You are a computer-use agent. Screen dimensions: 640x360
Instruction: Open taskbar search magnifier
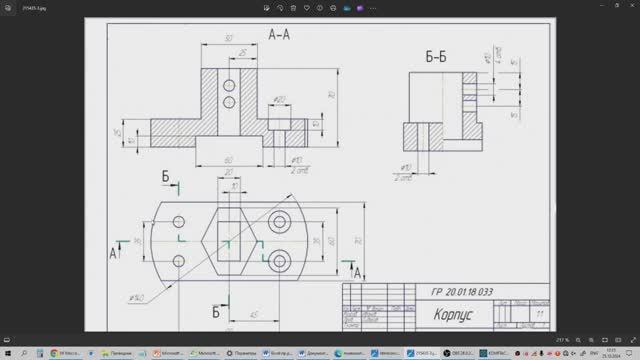pos(24,353)
